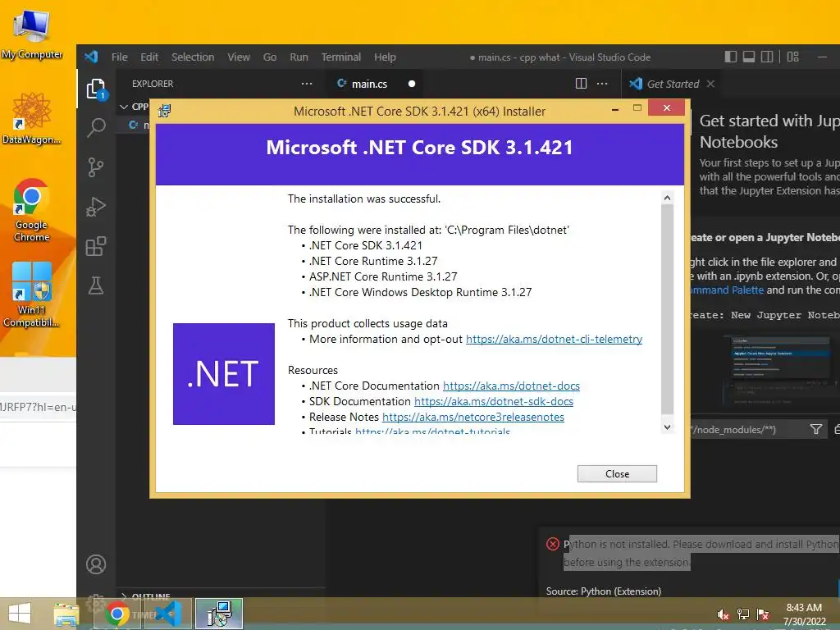Image resolution: width=840 pixels, height=630 pixels.
Task: Click the Action Center flag tray icon
Action: 763,614
